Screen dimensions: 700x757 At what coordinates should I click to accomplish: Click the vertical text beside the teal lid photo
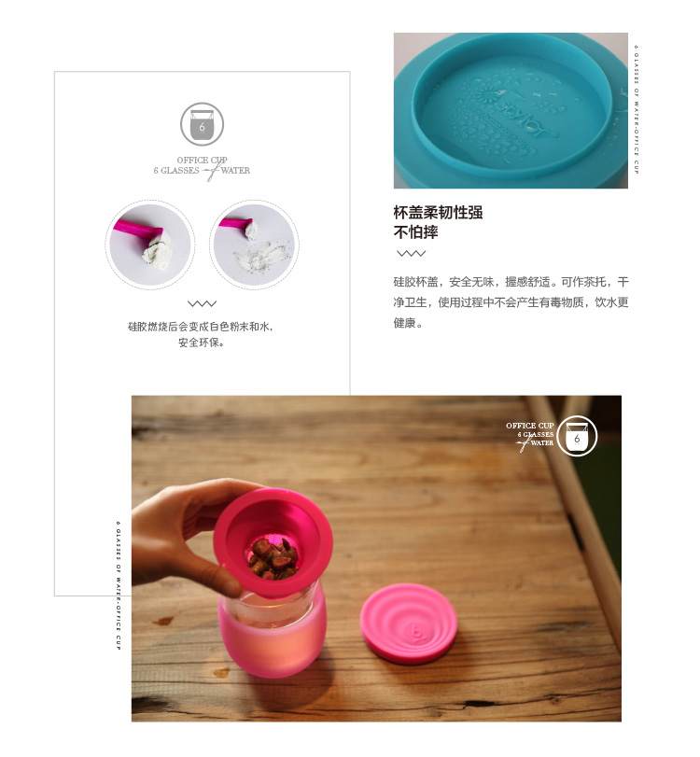click(x=637, y=109)
